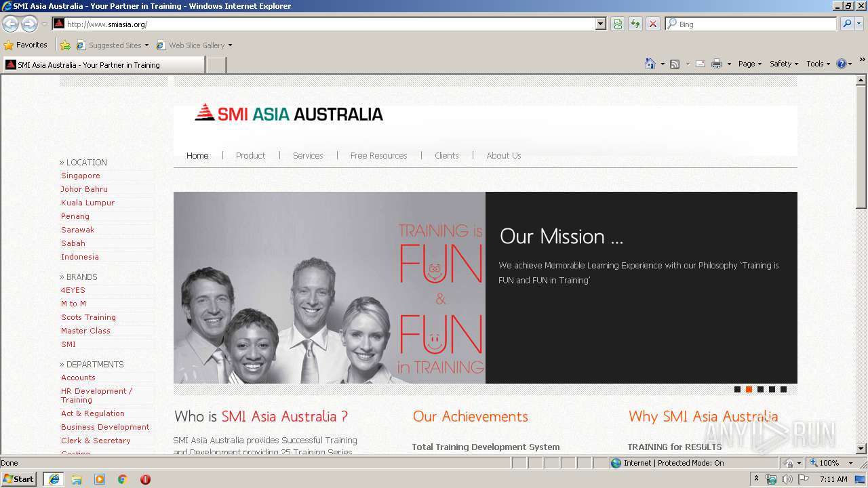Image resolution: width=868 pixels, height=488 pixels.
Task: Open Windows Explorer folder taskbar icon
Action: pyautogui.click(x=77, y=479)
